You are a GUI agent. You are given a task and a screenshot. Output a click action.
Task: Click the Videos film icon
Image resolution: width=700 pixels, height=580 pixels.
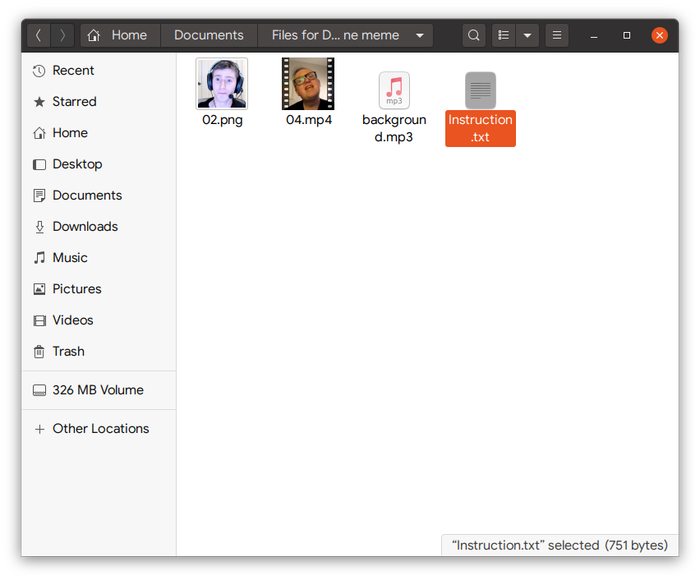(39, 321)
